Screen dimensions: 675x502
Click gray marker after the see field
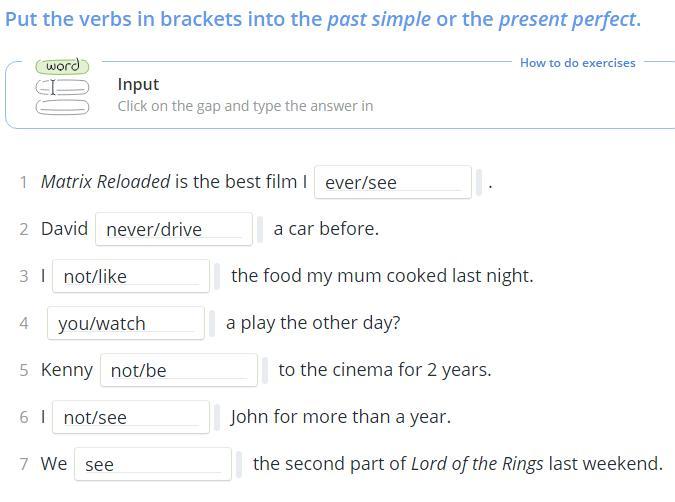240,464
